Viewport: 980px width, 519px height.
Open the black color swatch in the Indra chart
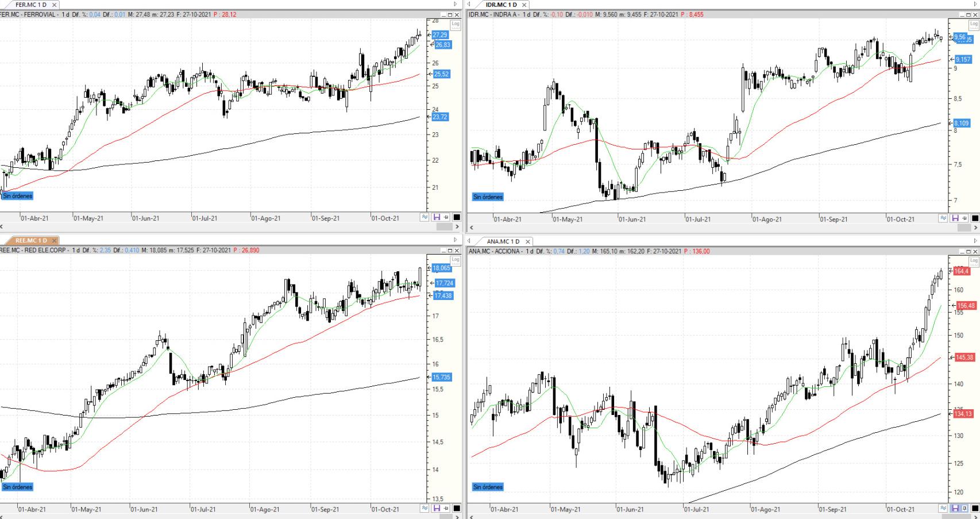975,218
